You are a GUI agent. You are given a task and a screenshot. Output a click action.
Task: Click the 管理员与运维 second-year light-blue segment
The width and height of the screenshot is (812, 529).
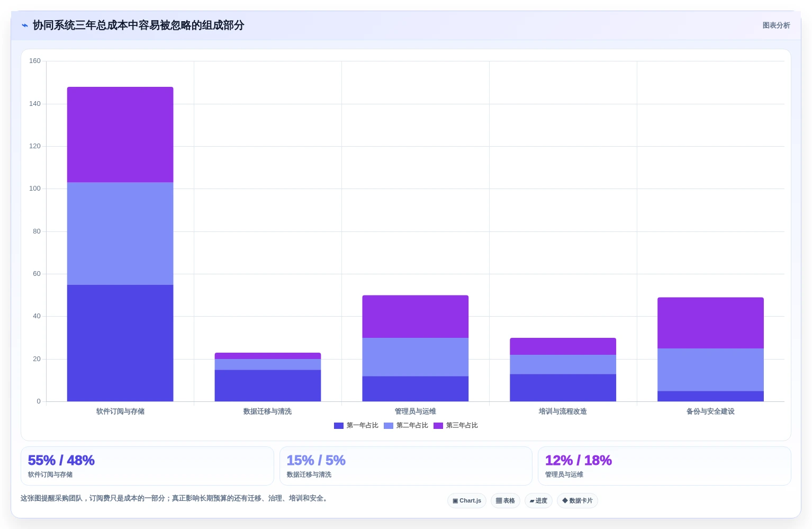[416, 357]
